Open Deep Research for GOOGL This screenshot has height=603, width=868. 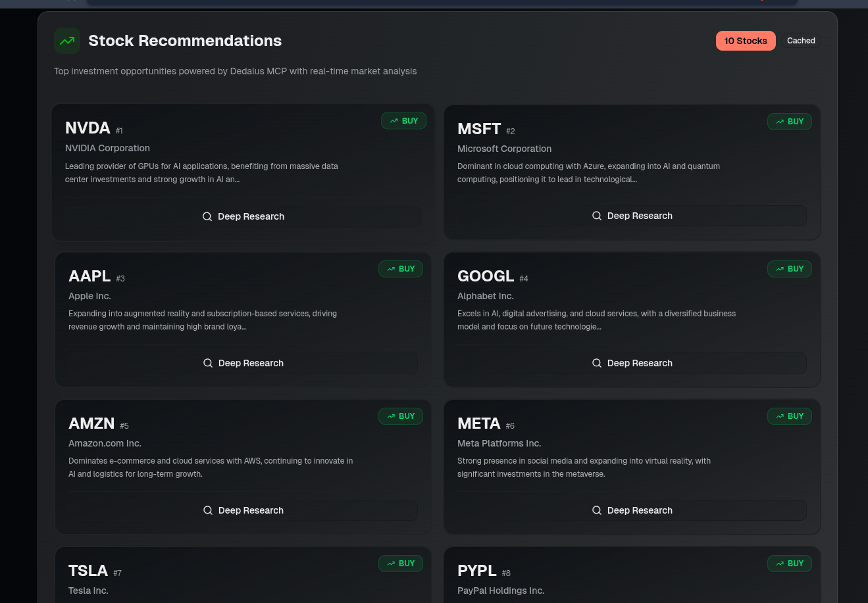click(632, 363)
